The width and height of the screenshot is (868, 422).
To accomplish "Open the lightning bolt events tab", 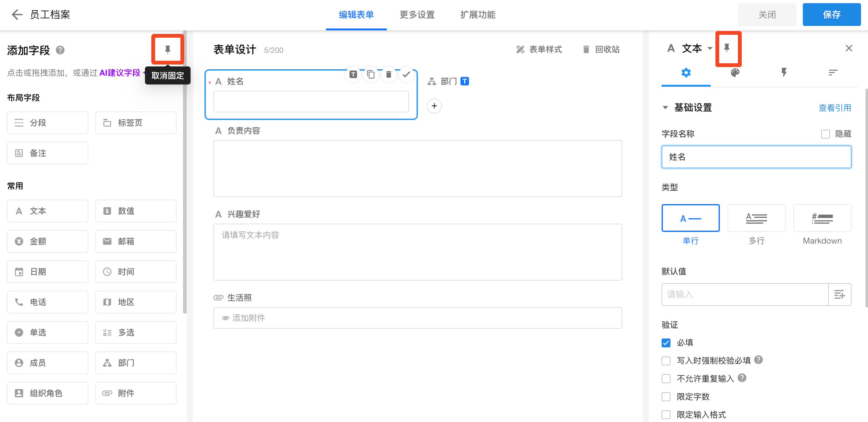I will click(x=784, y=72).
